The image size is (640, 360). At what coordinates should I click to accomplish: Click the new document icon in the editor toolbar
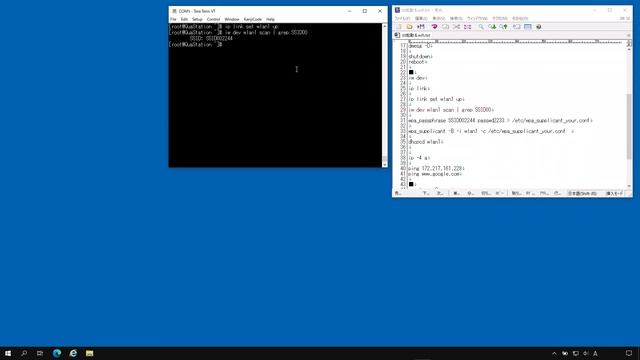(399, 27)
